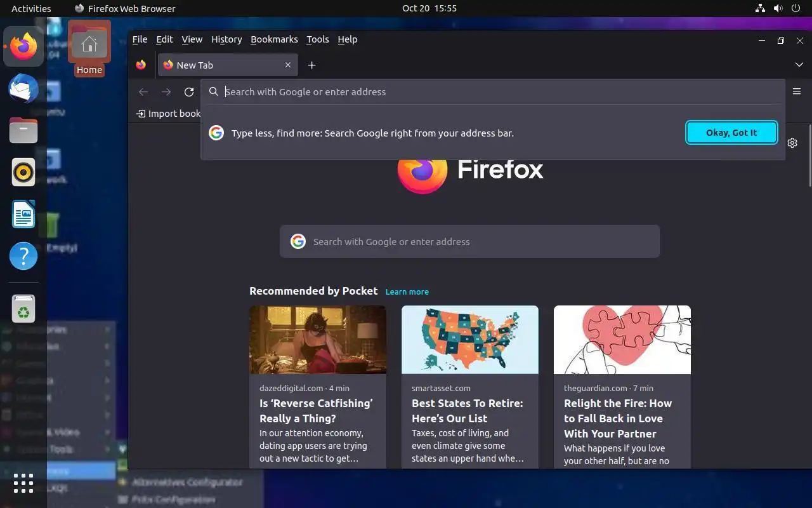The width and height of the screenshot is (812, 508).
Task: Launch Thunderbird Mail from the dock
Action: click(x=23, y=89)
